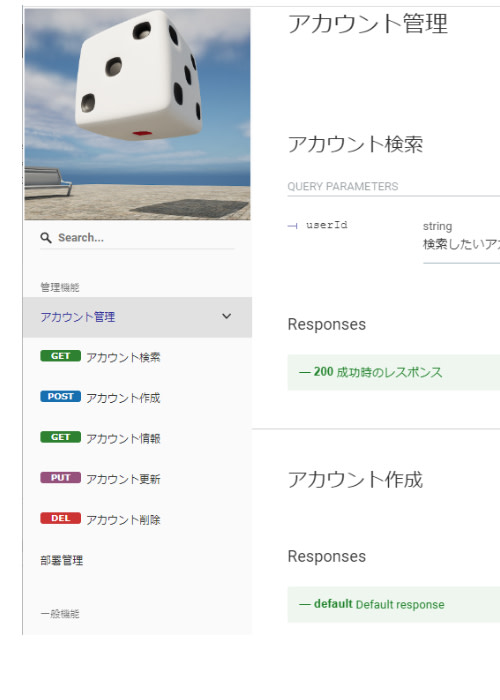Viewport: 500px width, 700px height.
Task: Click the アカウント管理 page heading
Action: (367, 24)
